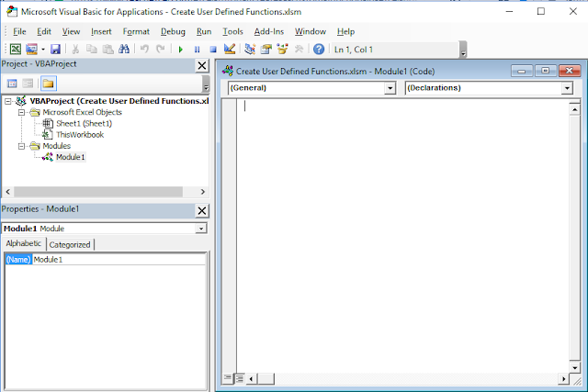The height and width of the screenshot is (392, 588).
Task: Toggle Folders view in Project panel
Action: (48, 84)
